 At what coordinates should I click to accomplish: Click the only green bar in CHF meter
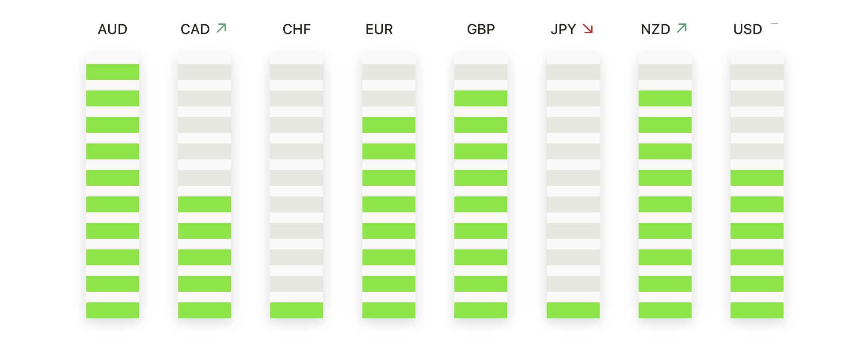(x=297, y=310)
